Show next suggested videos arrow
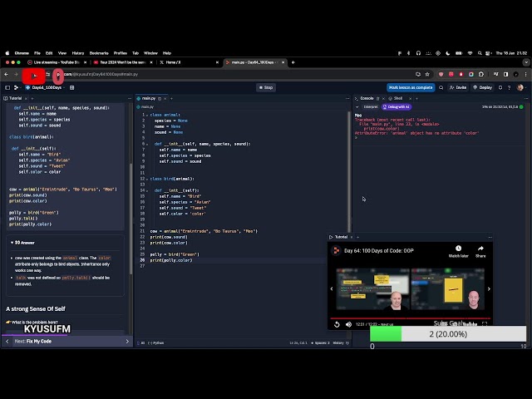The image size is (532, 399). click(489, 289)
